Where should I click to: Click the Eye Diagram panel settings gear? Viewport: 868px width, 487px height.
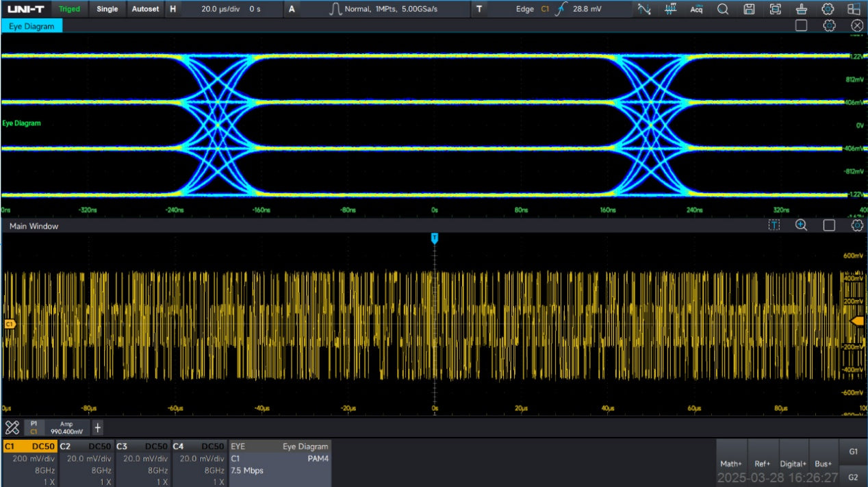pyautogui.click(x=829, y=25)
